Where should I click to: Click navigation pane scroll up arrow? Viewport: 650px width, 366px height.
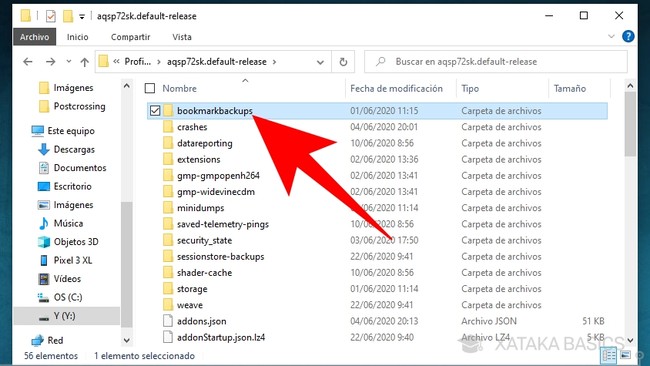126,86
